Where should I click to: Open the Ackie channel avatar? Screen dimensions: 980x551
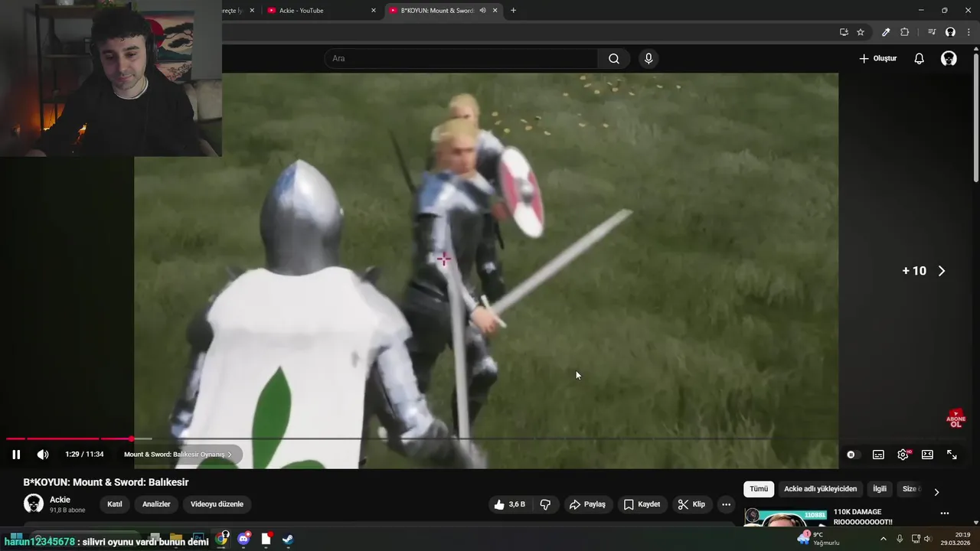[34, 504]
